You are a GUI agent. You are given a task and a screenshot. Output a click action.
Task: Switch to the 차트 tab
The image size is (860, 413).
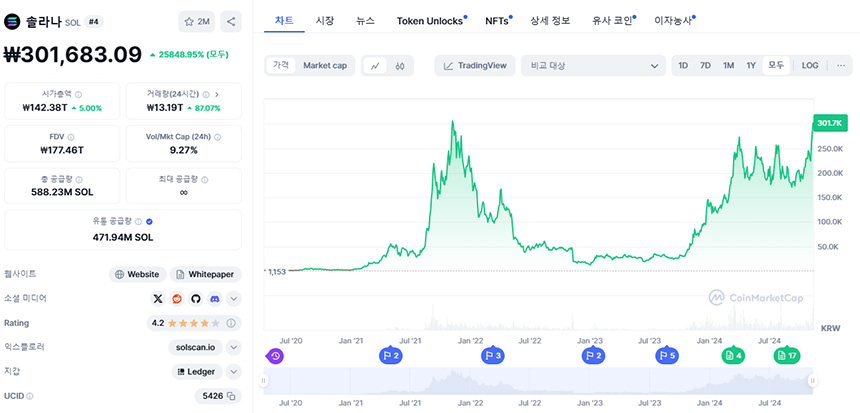click(x=284, y=21)
